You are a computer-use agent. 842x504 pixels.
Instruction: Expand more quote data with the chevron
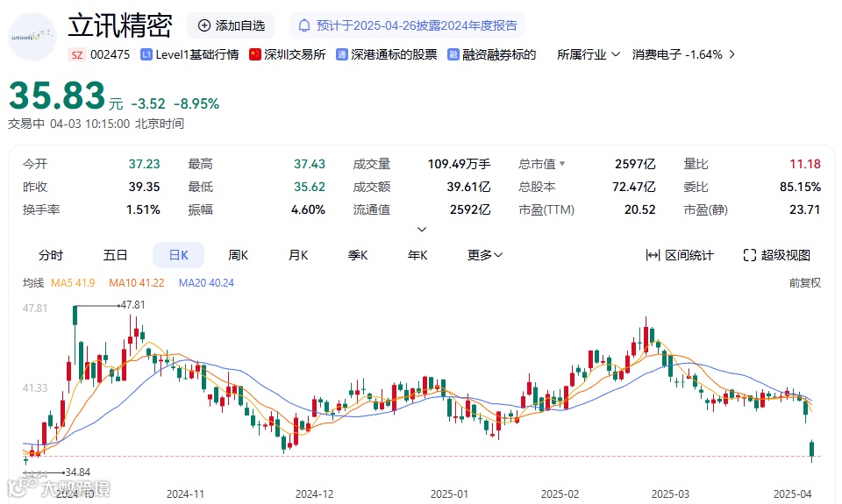[422, 229]
